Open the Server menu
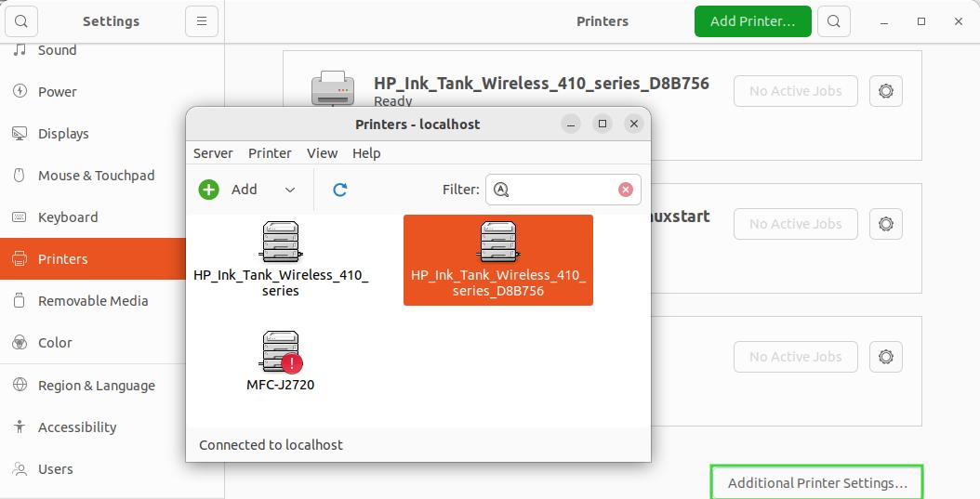The height and width of the screenshot is (499, 980). point(213,153)
